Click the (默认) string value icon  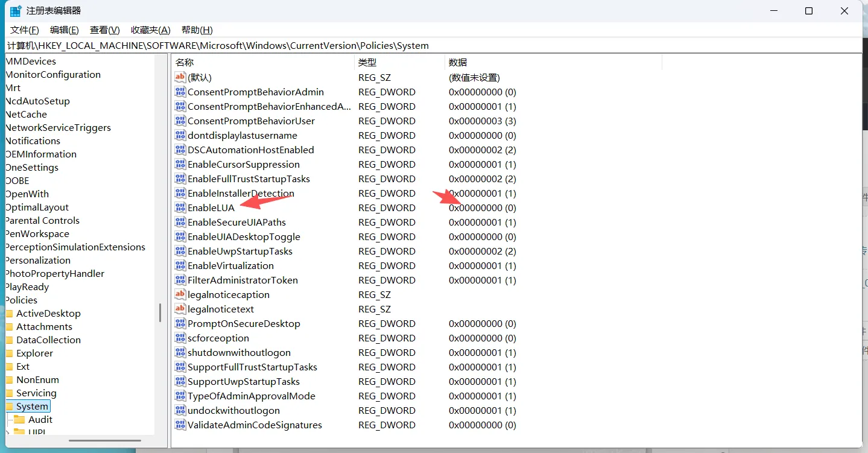point(180,77)
